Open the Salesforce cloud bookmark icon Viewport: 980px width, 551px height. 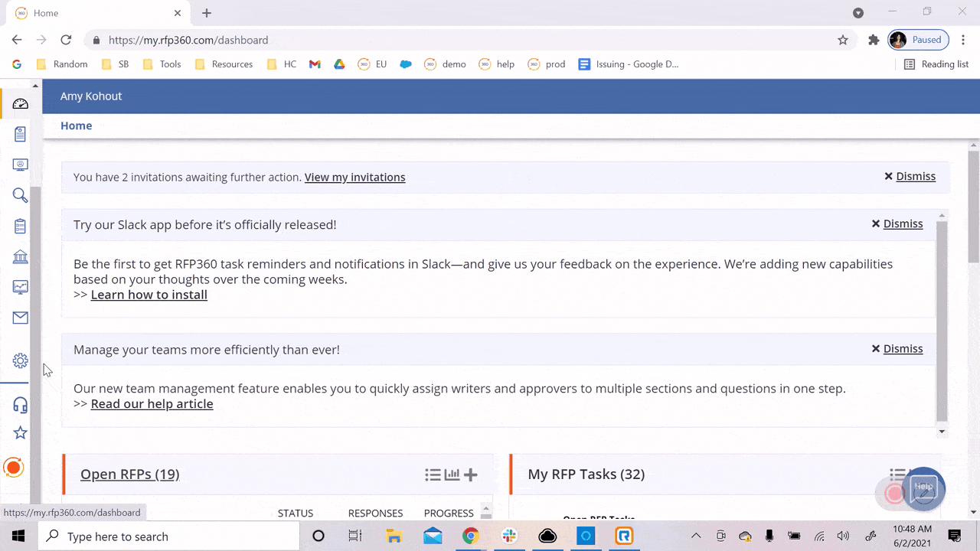point(406,64)
